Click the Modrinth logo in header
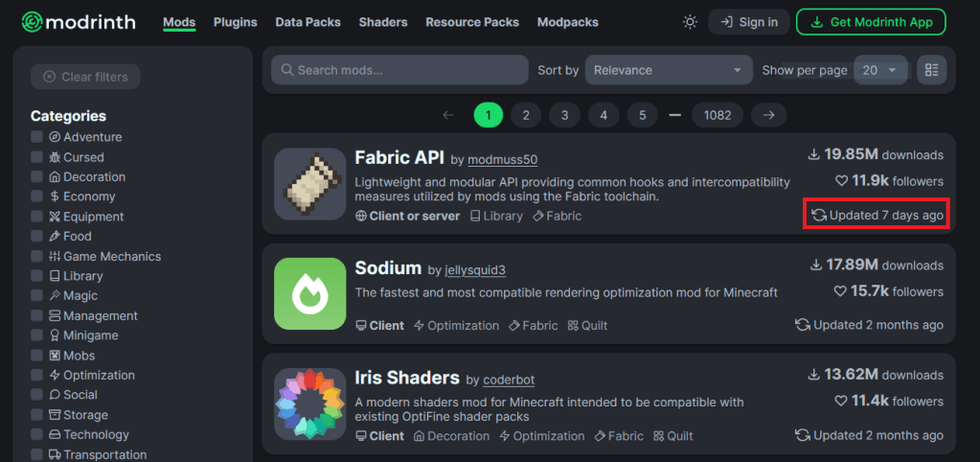Image resolution: width=980 pixels, height=462 pixels. tap(79, 22)
